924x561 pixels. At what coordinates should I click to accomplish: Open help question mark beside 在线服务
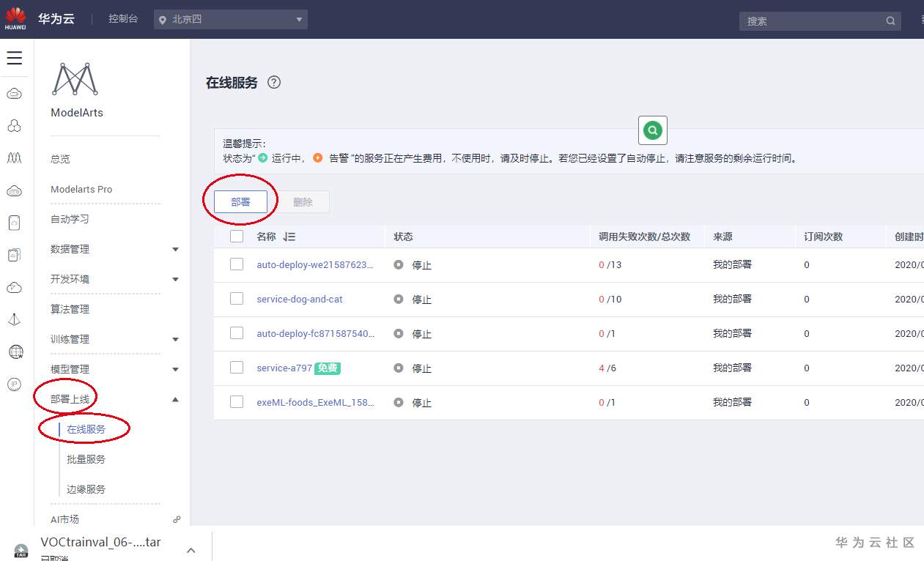(274, 82)
